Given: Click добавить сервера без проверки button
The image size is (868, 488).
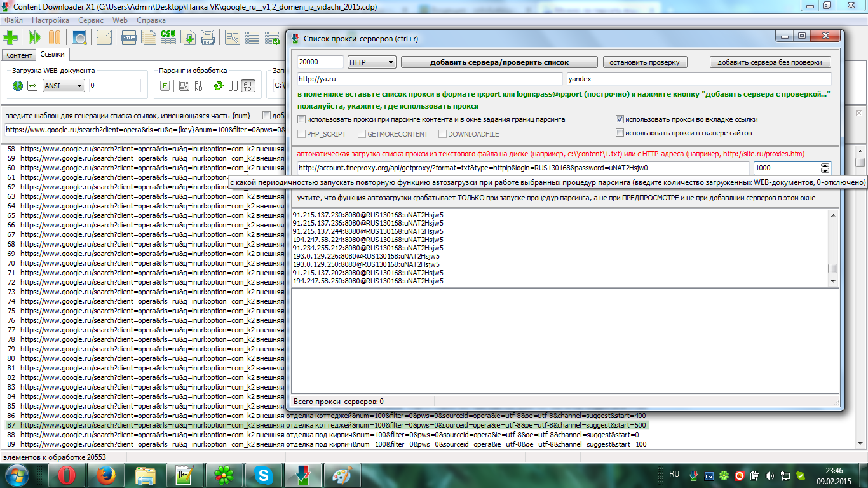Looking at the screenshot, I should (770, 62).
